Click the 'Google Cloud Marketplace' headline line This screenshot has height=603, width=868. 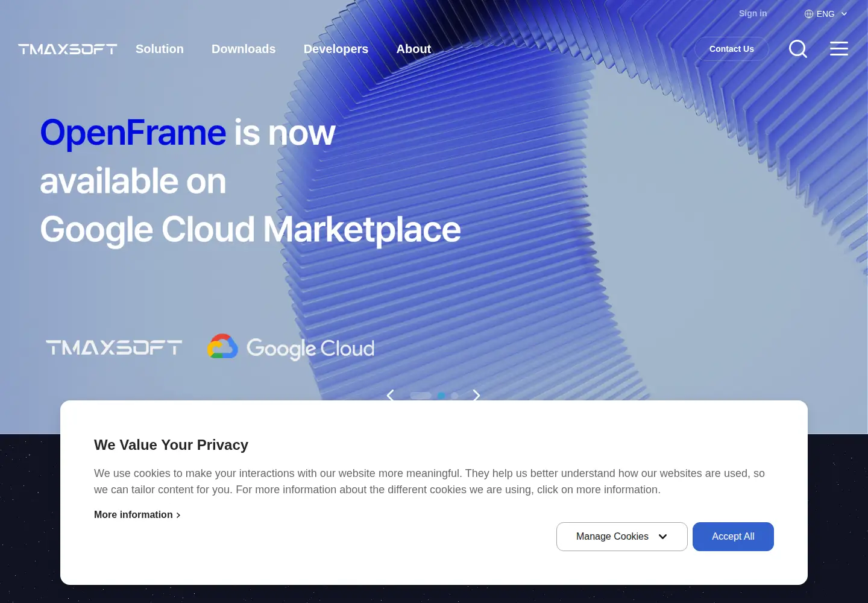251,230
